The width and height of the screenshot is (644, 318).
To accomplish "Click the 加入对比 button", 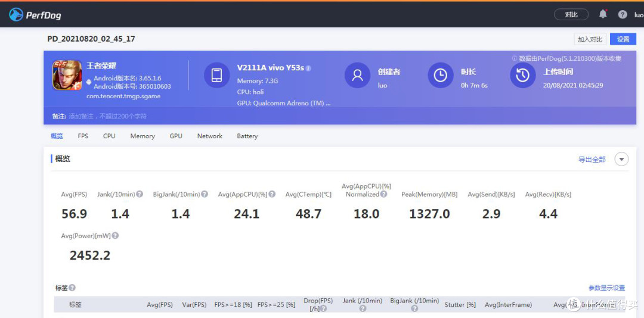I will pos(590,39).
